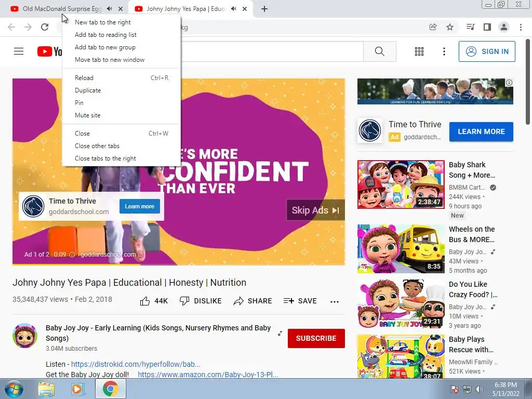Screen dimensions: 532x399
Task: Select 'Mute site' menu option
Action: point(121,115)
